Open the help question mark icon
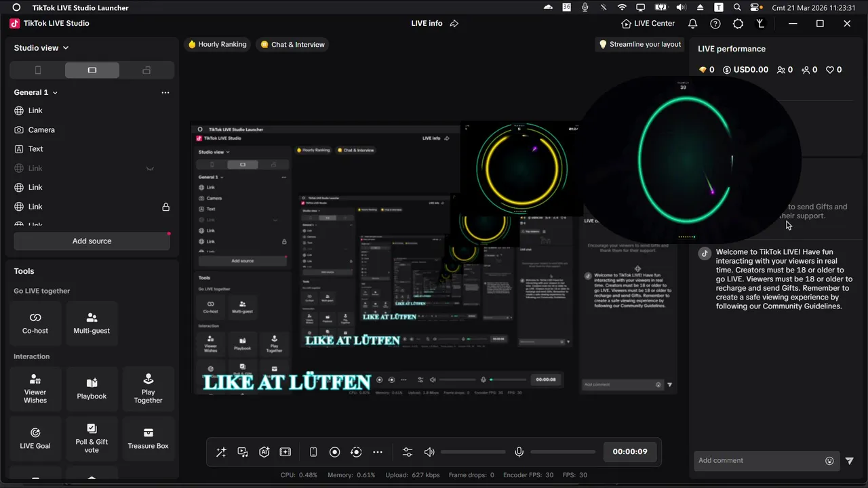868x488 pixels. click(715, 23)
